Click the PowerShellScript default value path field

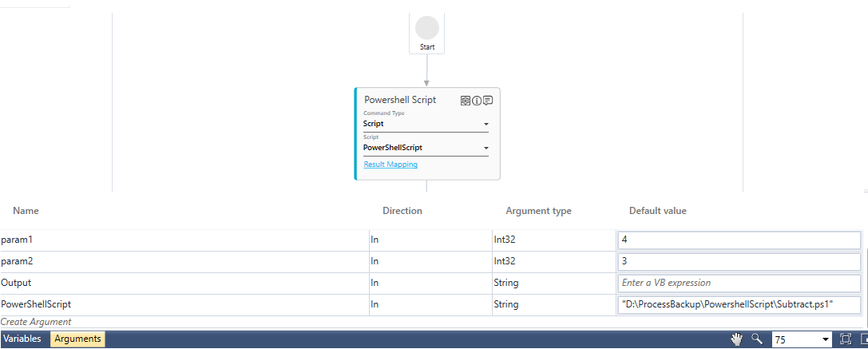(x=738, y=304)
